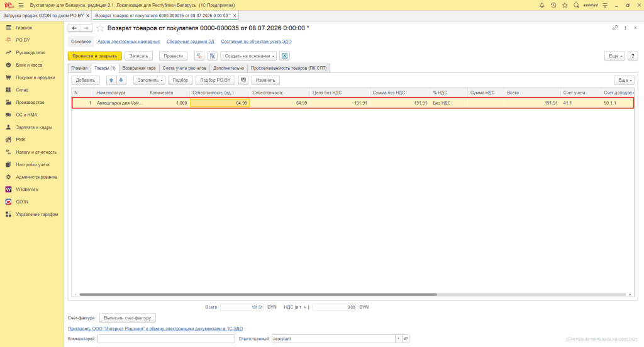Go forward with right arrow
The width and height of the screenshot is (644, 347).
[86, 28]
